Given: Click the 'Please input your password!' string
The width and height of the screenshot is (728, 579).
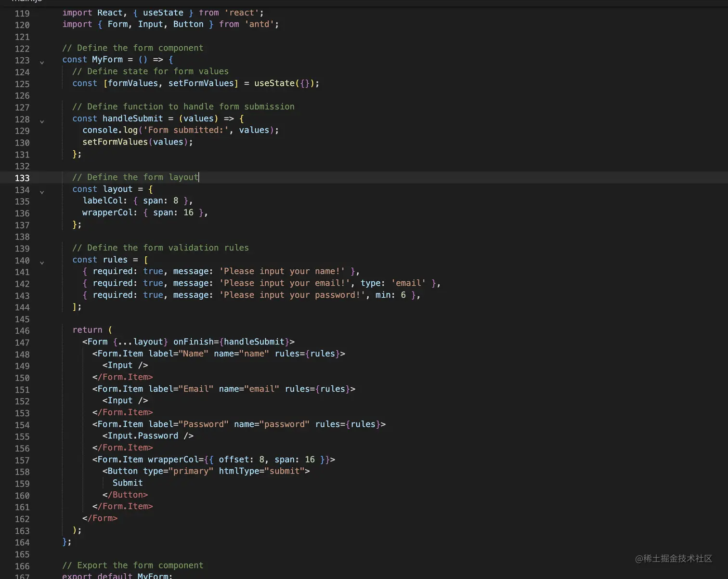Looking at the screenshot, I should (x=292, y=295).
